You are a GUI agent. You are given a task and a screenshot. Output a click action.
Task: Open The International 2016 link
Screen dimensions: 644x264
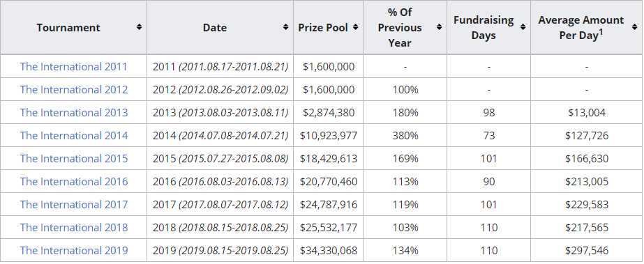click(x=74, y=181)
